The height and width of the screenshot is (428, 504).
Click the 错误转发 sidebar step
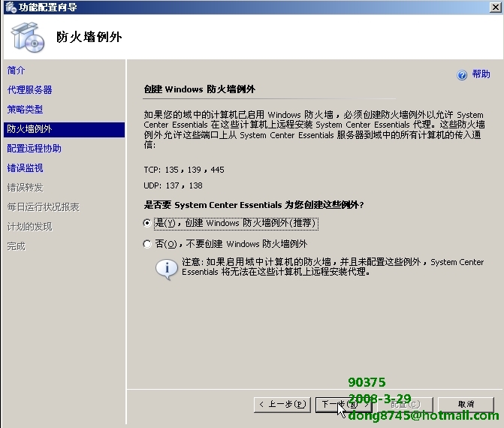coord(25,188)
